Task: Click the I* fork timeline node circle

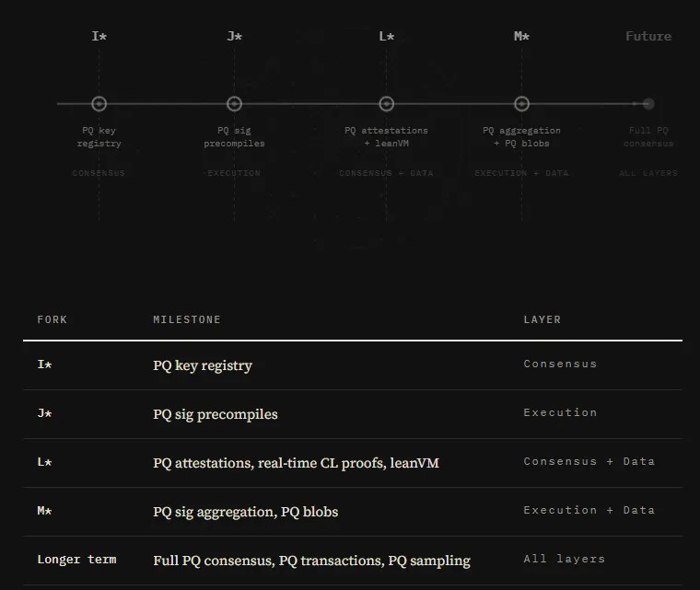Action: coord(99,104)
